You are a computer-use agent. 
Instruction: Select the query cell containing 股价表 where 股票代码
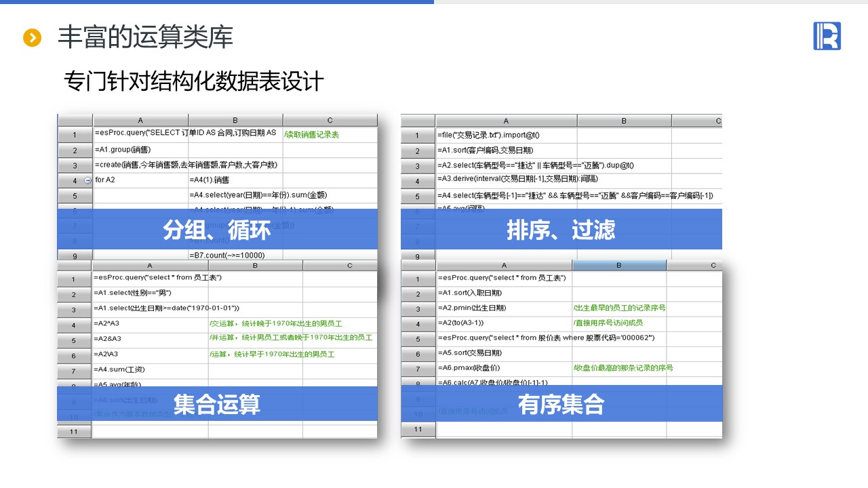coord(546,339)
